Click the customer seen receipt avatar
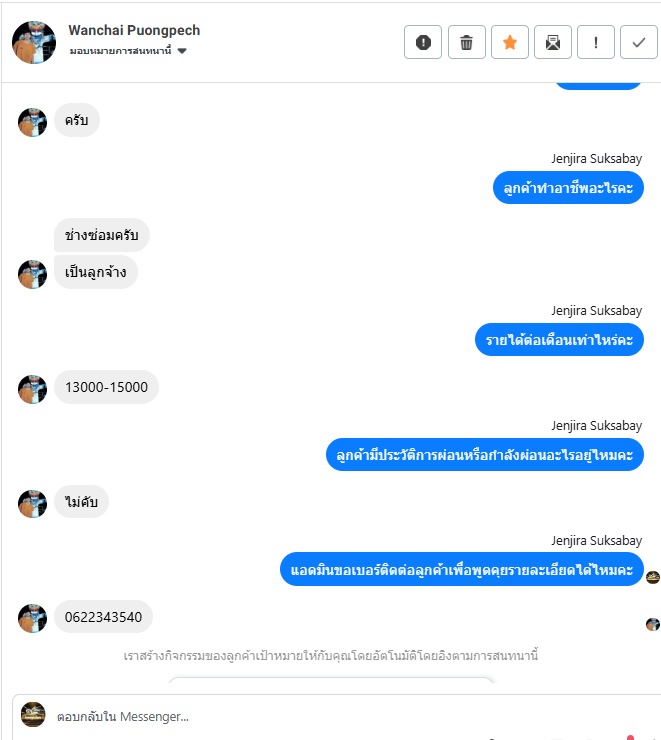Image resolution: width=661 pixels, height=740 pixels. tap(653, 624)
